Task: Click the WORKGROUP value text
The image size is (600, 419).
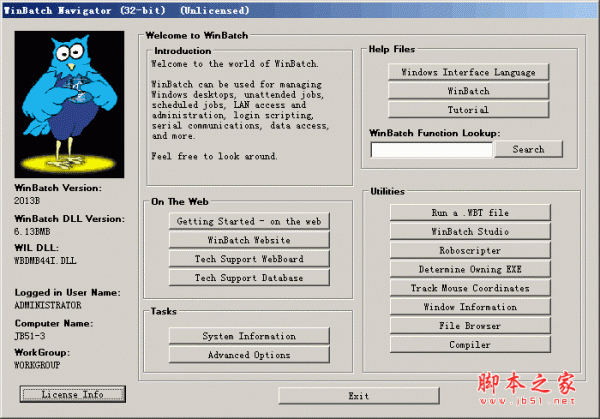Action: pos(37,365)
